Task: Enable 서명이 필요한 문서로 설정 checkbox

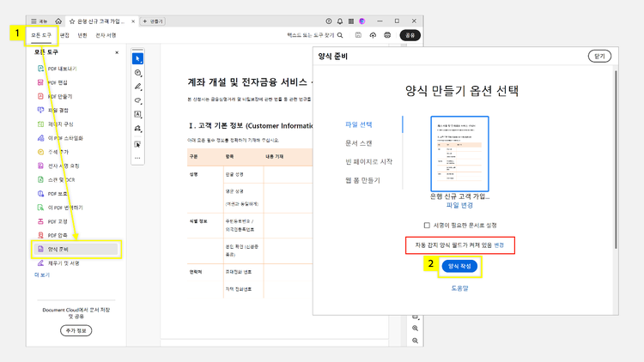Action: [x=427, y=226]
